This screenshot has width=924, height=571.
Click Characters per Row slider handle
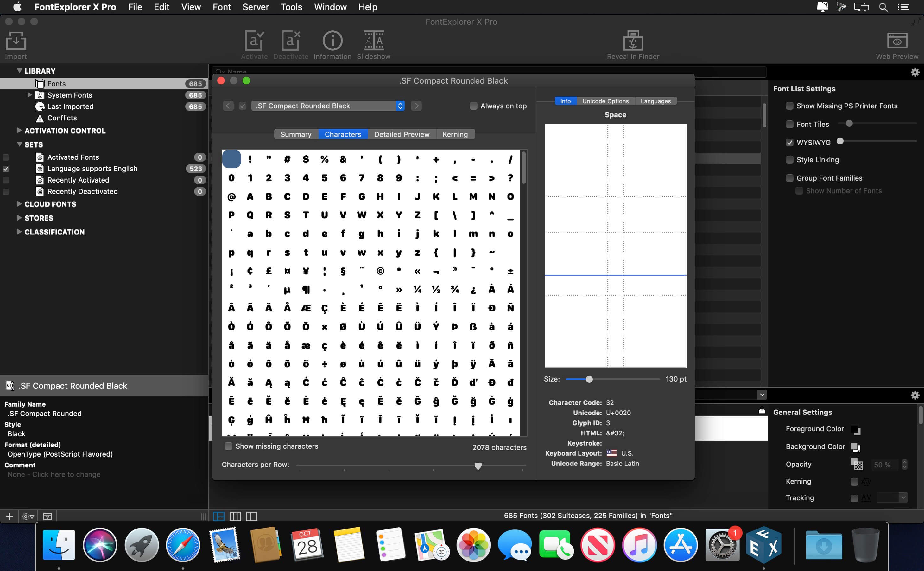click(478, 466)
